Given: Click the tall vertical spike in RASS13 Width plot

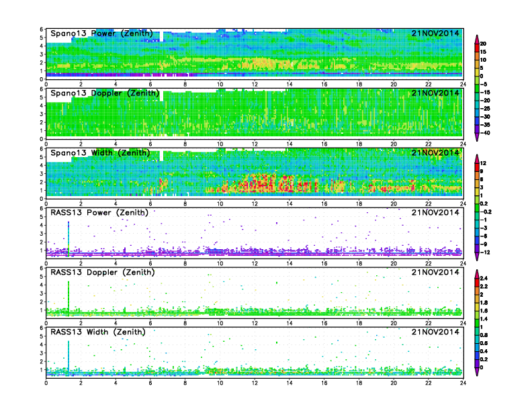Looking at the screenshot, I should (x=69, y=358).
